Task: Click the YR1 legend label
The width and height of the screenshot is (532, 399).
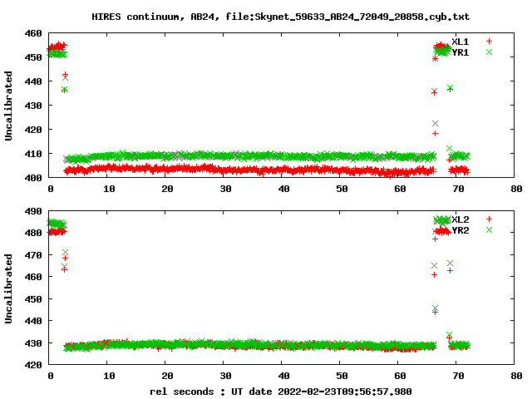Action: click(460, 52)
